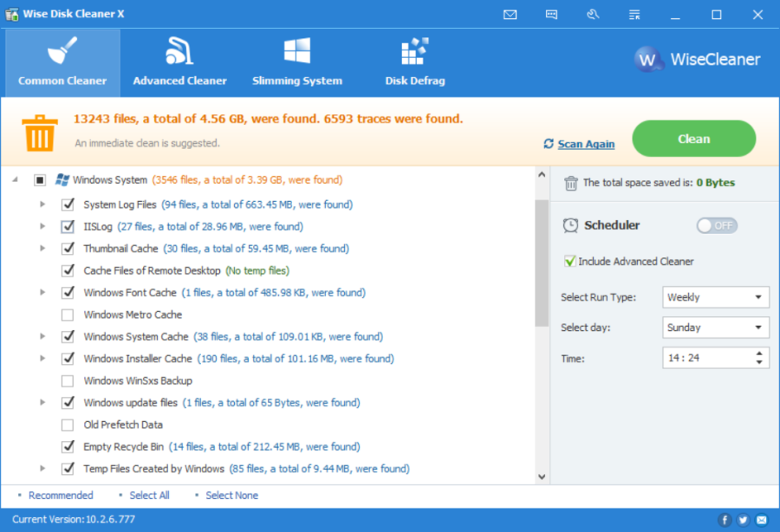Image resolution: width=780 pixels, height=532 pixels.
Task: Expand Windows Installer Cache entry
Action: click(x=42, y=359)
